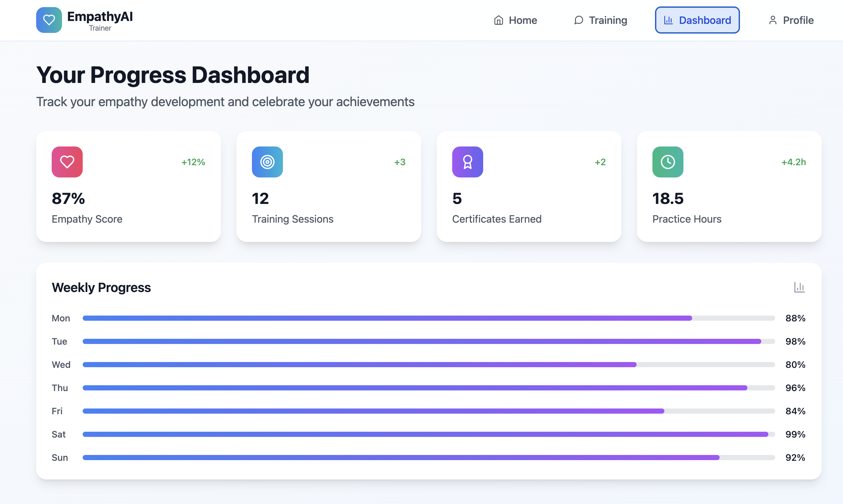Go to the Training nav item
The height and width of the screenshot is (504, 843).
pyautogui.click(x=608, y=20)
